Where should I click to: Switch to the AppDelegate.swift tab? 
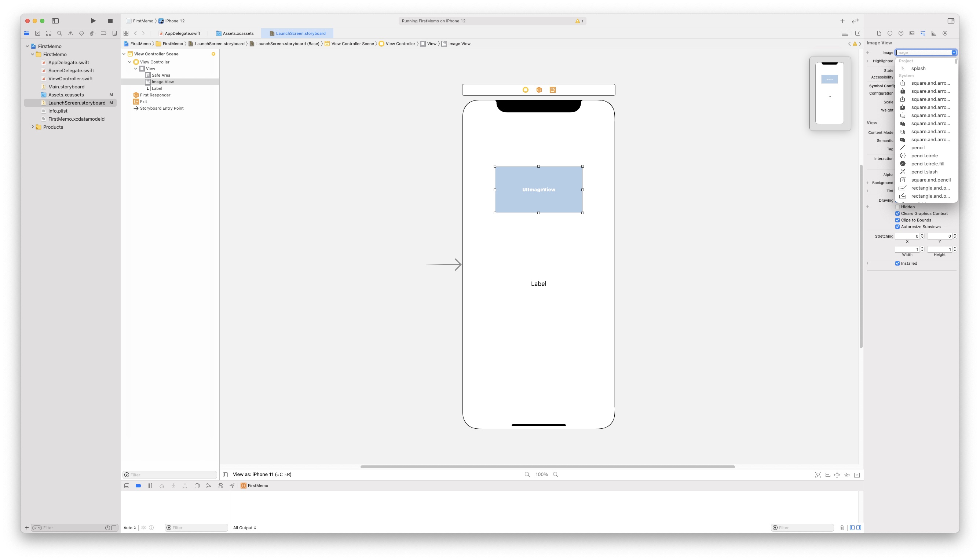pyautogui.click(x=182, y=33)
